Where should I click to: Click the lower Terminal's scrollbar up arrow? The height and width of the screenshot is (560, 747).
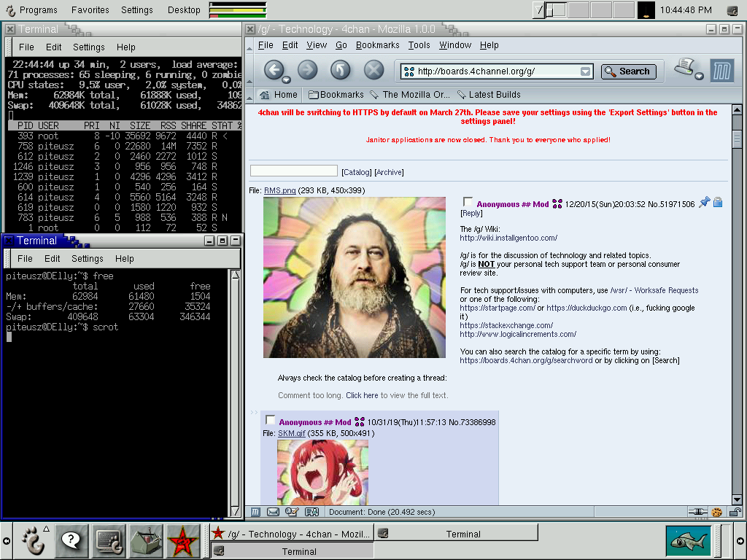point(235,275)
